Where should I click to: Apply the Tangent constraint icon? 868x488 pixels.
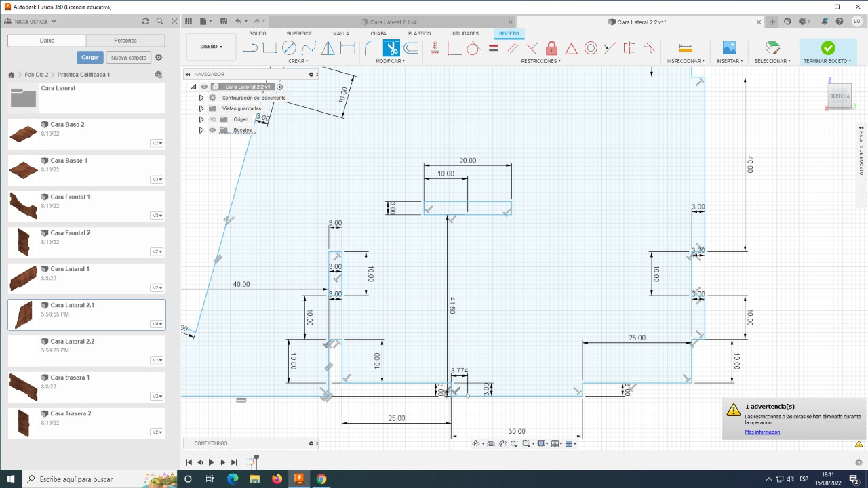click(473, 48)
